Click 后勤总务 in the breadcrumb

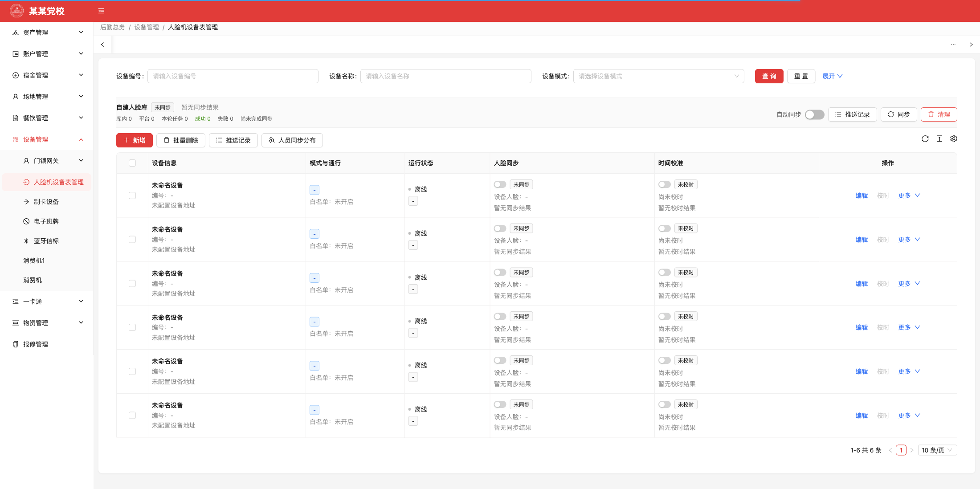pyautogui.click(x=113, y=27)
